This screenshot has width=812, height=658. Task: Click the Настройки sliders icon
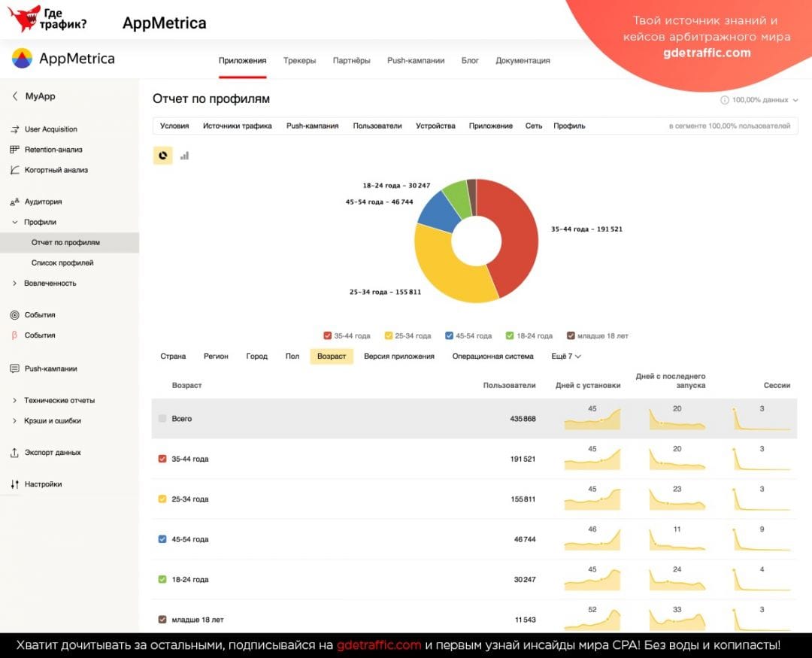[x=14, y=484]
